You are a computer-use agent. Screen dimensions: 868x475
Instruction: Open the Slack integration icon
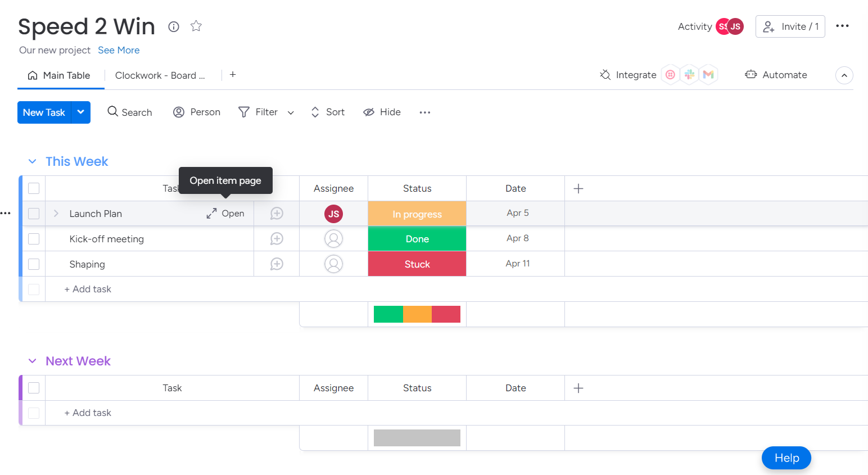690,75
